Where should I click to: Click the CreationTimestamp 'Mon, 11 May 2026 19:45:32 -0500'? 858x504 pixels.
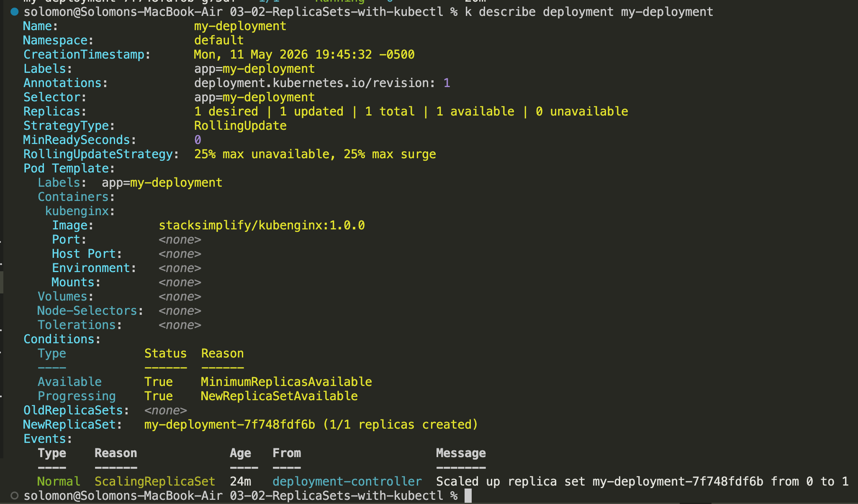(x=304, y=54)
